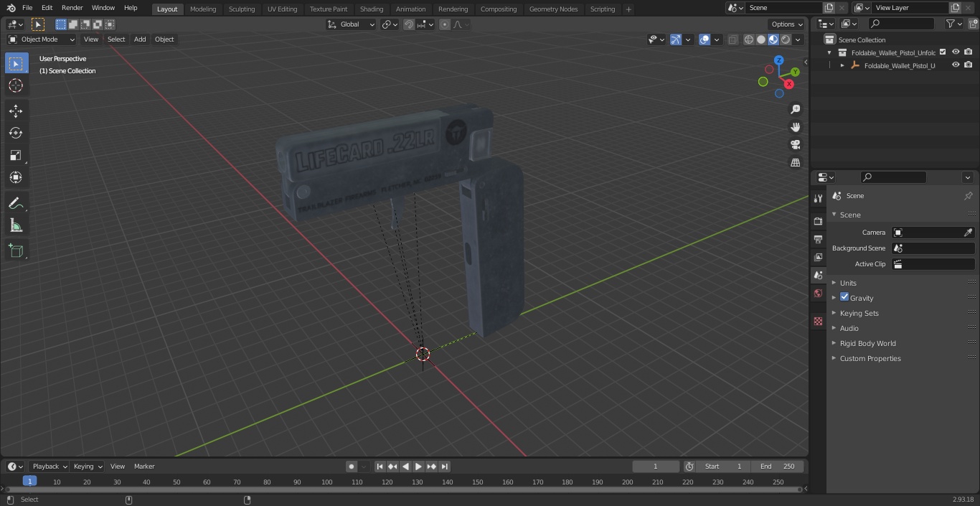Open the File menu
The image size is (980, 506).
27,8
